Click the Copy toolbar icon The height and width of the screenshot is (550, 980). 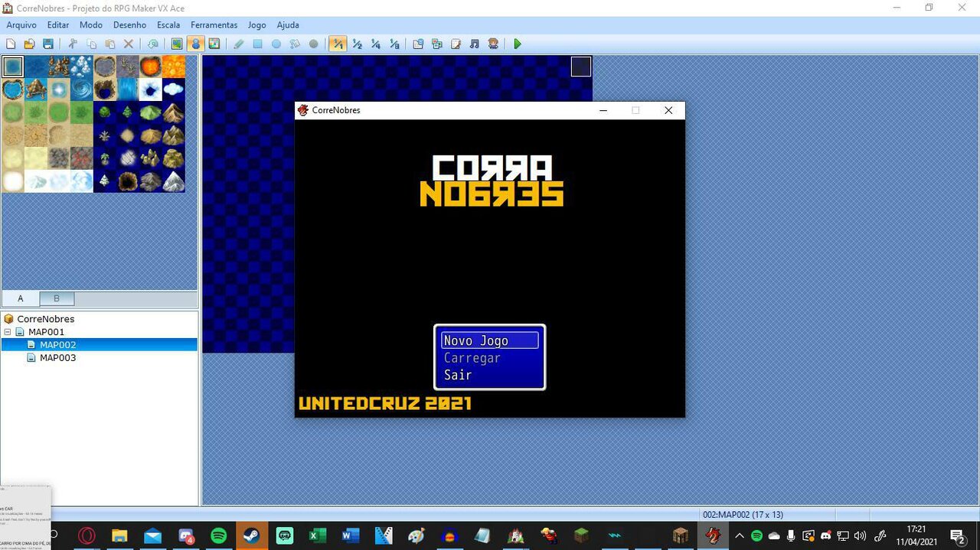pyautogui.click(x=91, y=44)
